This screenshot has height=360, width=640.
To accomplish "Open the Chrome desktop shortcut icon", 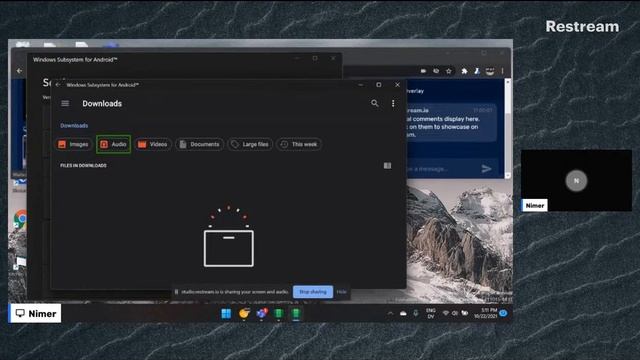I will (x=20, y=219).
